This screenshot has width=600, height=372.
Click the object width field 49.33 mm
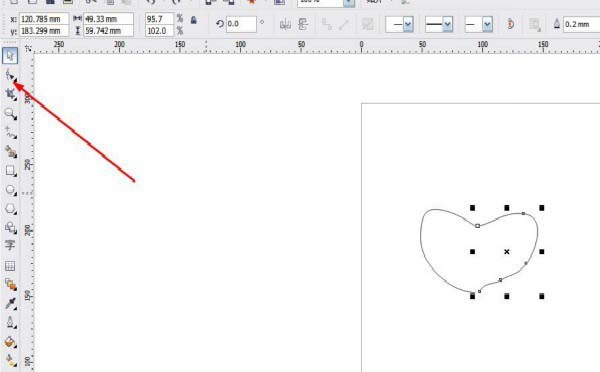pos(108,19)
